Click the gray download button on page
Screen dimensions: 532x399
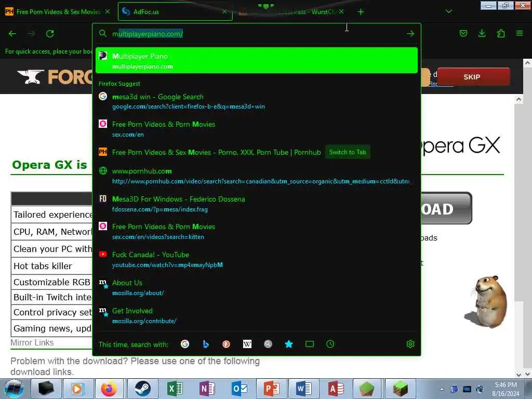(x=446, y=208)
